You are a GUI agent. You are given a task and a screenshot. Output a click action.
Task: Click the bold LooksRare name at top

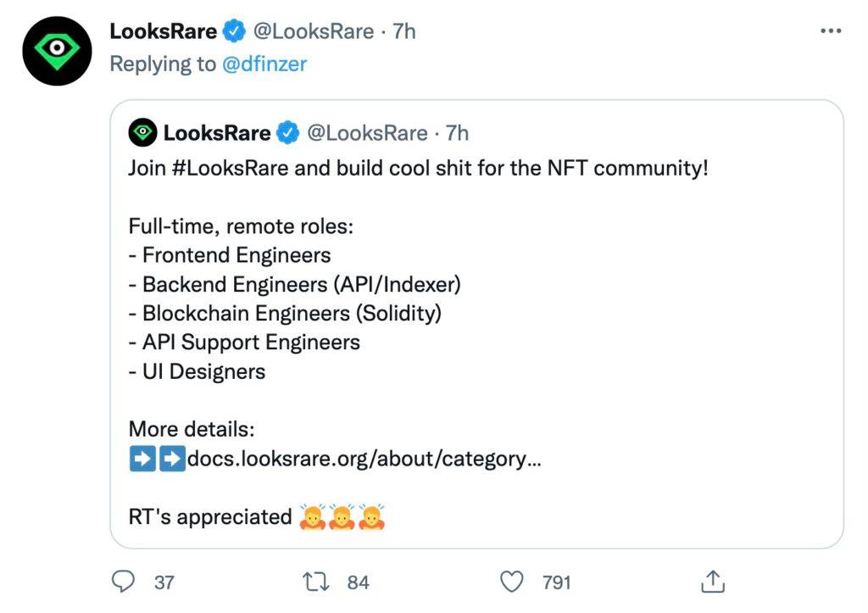pyautogui.click(x=163, y=31)
